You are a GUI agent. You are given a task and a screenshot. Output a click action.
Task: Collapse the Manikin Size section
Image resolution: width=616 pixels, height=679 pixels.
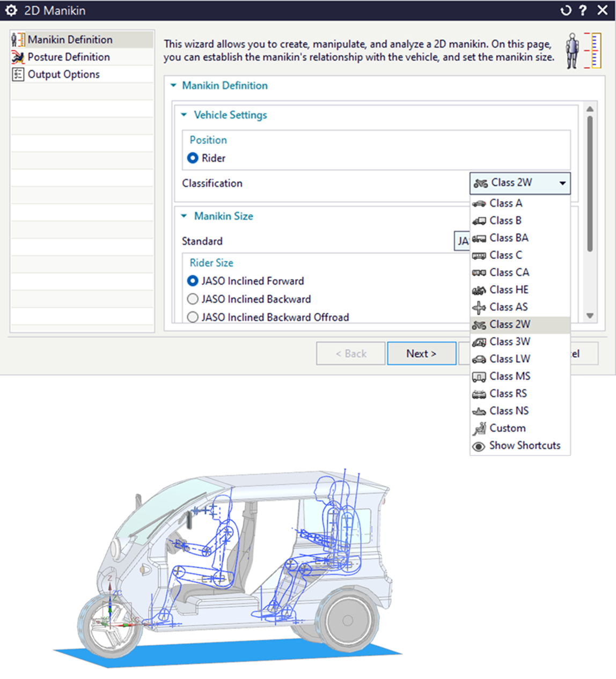click(x=184, y=216)
